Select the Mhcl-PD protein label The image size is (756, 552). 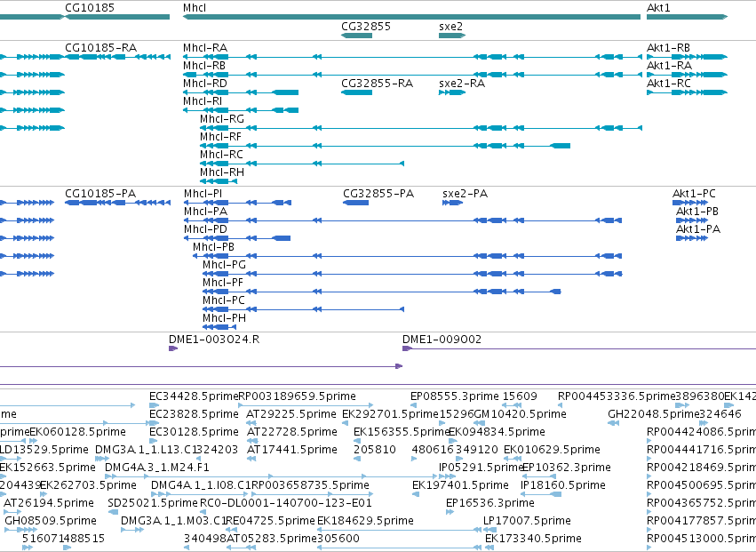click(x=205, y=229)
